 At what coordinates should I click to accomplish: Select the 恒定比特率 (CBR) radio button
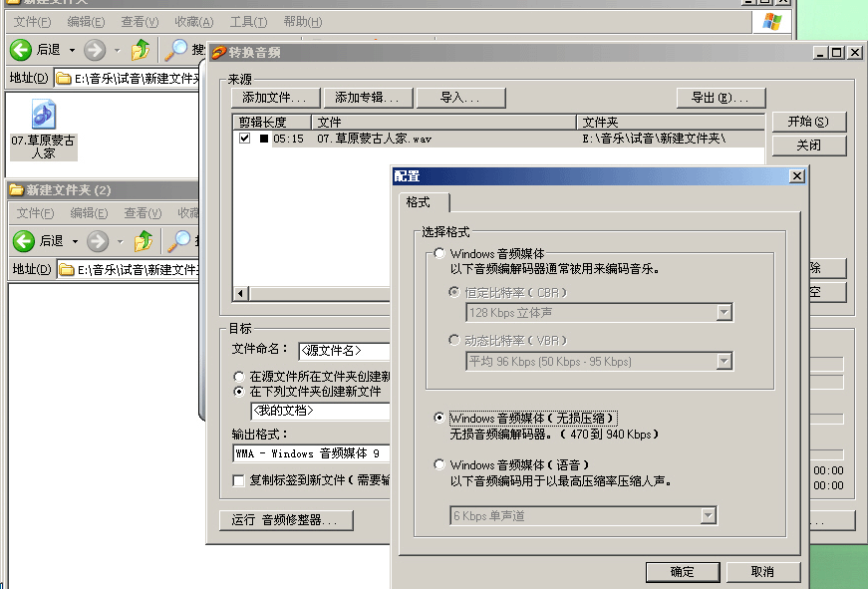click(x=453, y=292)
